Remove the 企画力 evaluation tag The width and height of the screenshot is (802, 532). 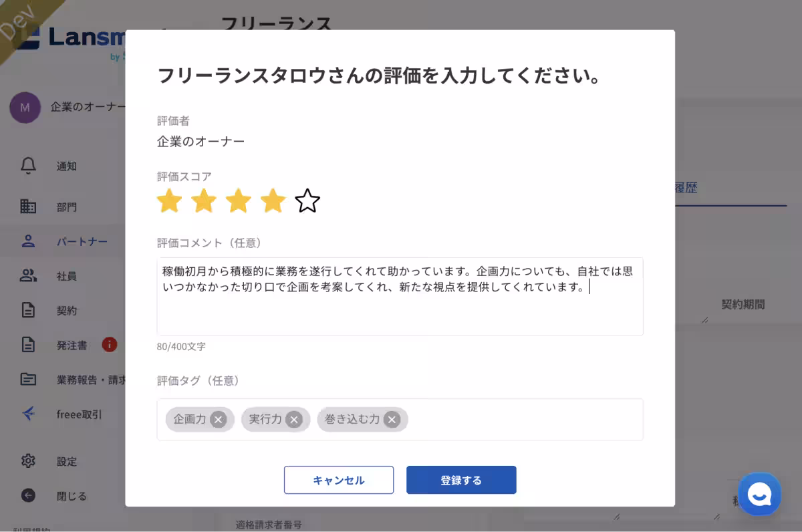click(x=217, y=419)
